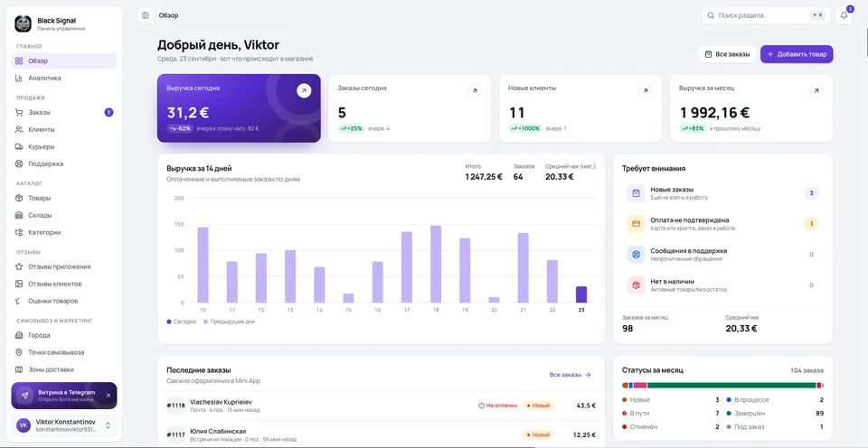Click the short chart bar for day 15
The image size is (868, 448).
348,298
